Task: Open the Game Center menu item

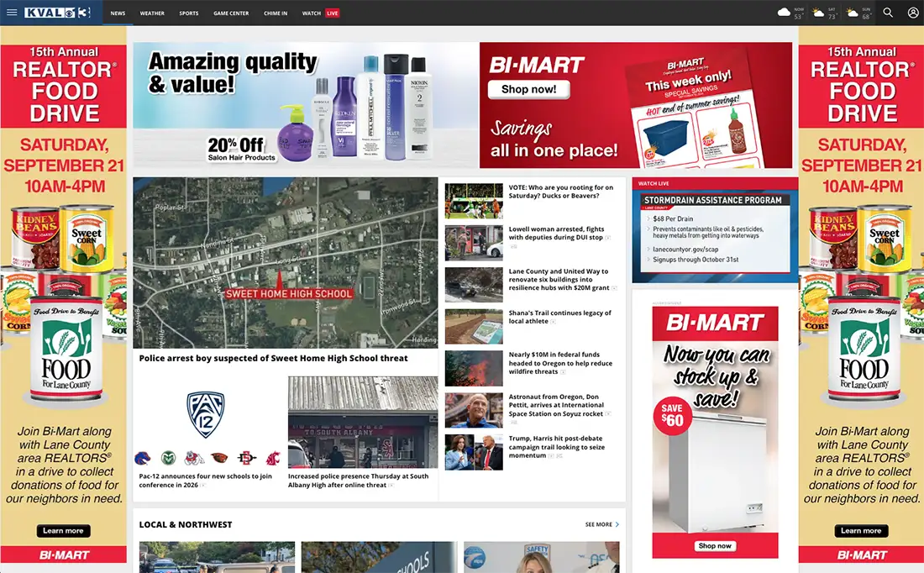Action: click(x=231, y=13)
